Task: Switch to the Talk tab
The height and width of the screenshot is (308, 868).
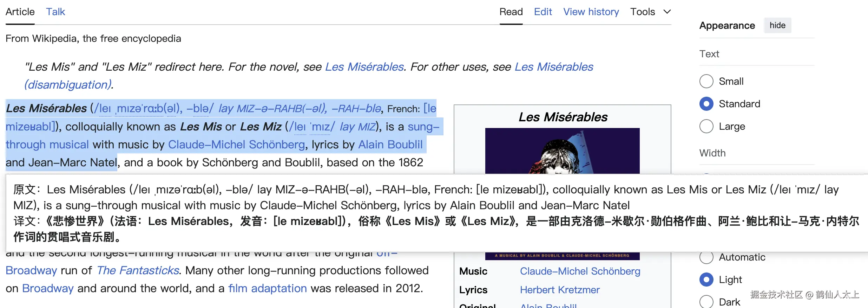Action: tap(55, 12)
